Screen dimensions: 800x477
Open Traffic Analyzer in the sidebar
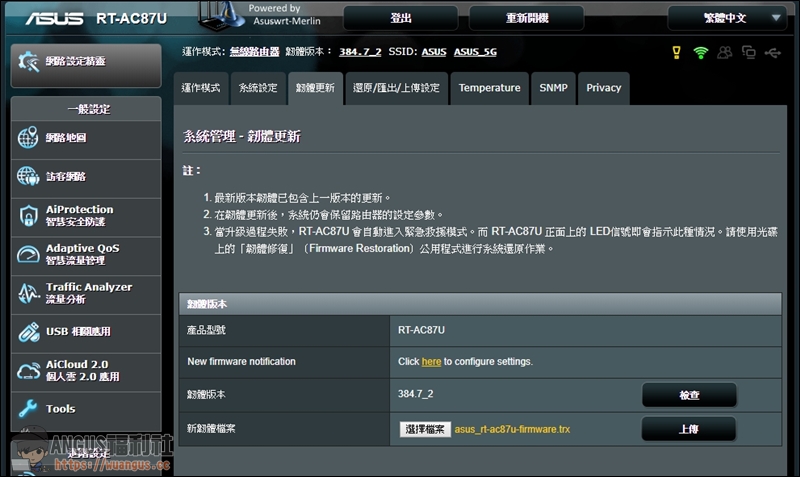[85, 293]
